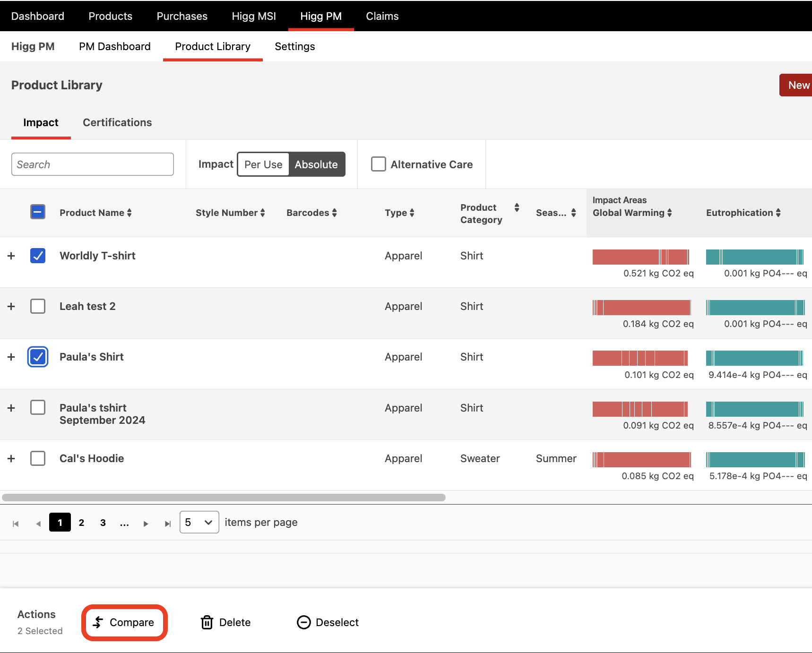Click the horizontal table scrollbar
Viewport: 812px width, 653px height.
point(224,498)
